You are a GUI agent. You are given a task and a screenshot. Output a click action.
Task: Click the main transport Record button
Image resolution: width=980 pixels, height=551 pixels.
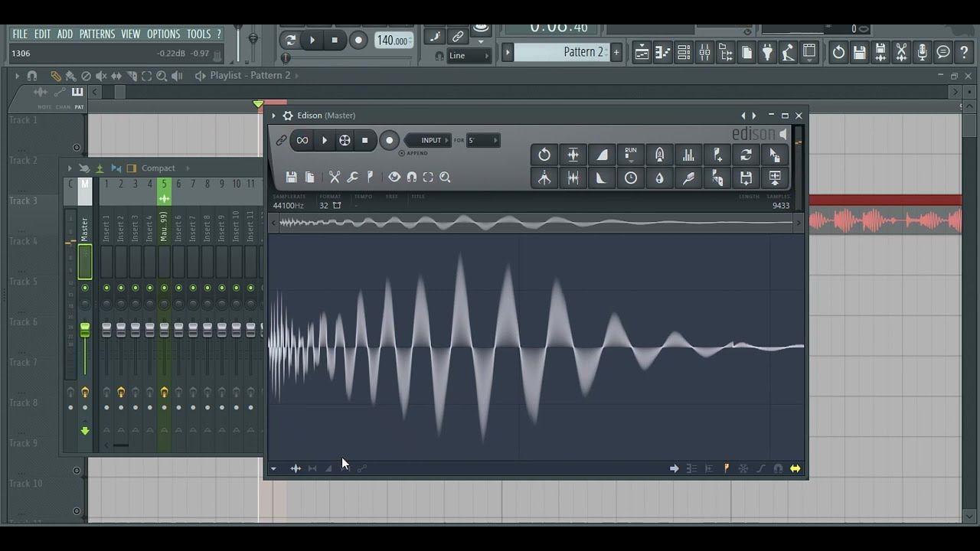(358, 41)
